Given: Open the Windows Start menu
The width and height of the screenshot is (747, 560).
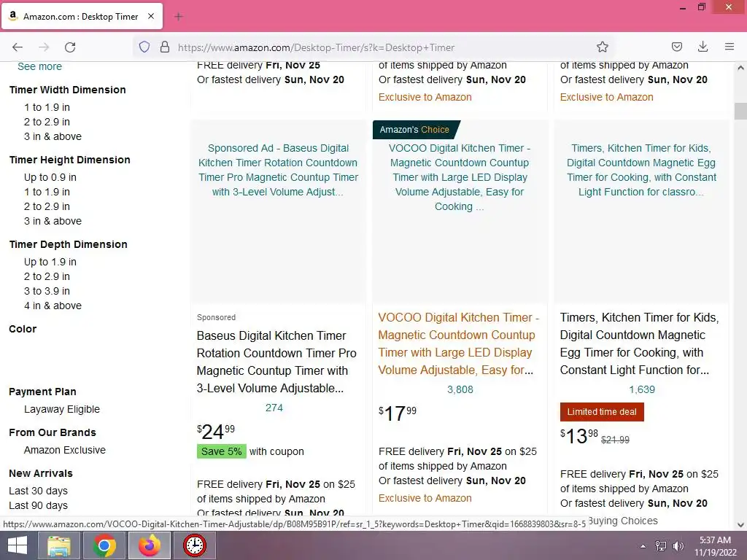Looking at the screenshot, I should tap(18, 545).
